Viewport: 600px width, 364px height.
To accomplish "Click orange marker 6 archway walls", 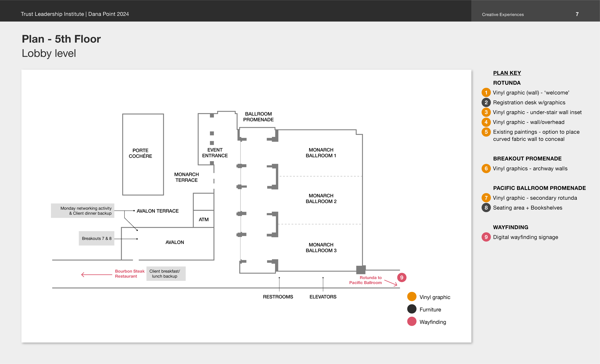I will pos(486,168).
